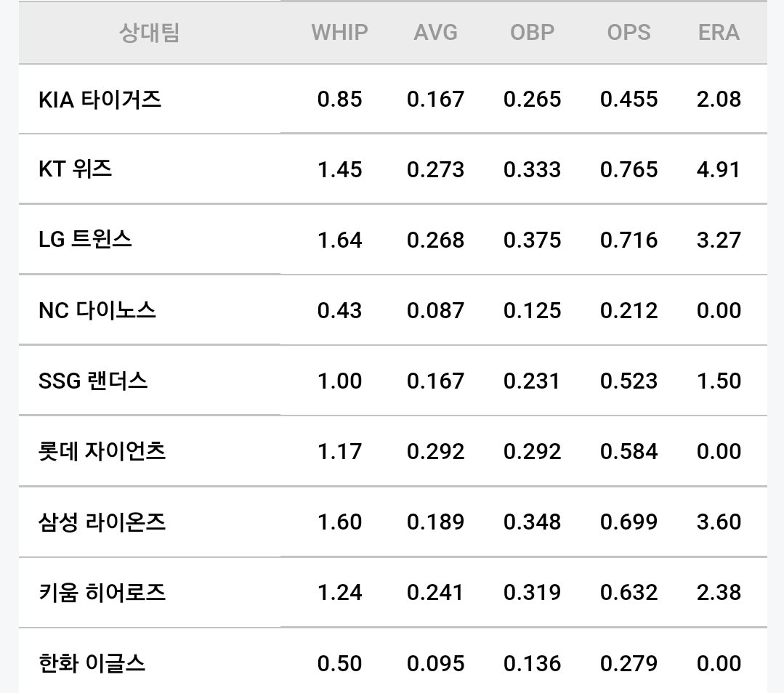Choose the 롯데 자이언츠 row
This screenshot has height=693, width=784.
392,451
